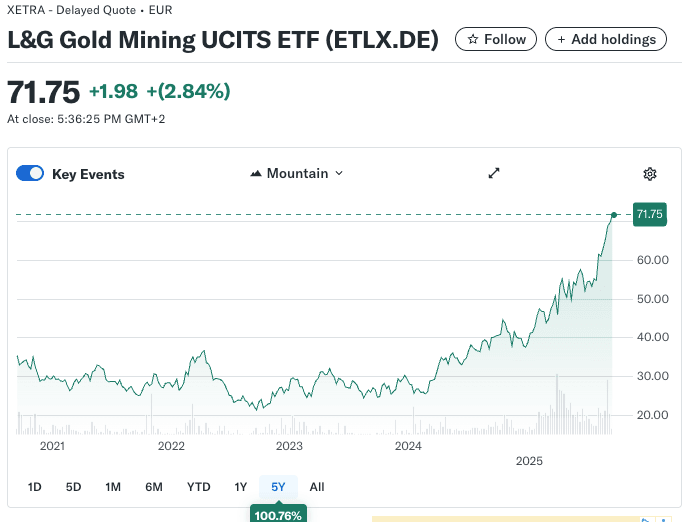Viewport: 694px width, 522px height.
Task: Select the 1Y time range
Action: click(x=240, y=487)
